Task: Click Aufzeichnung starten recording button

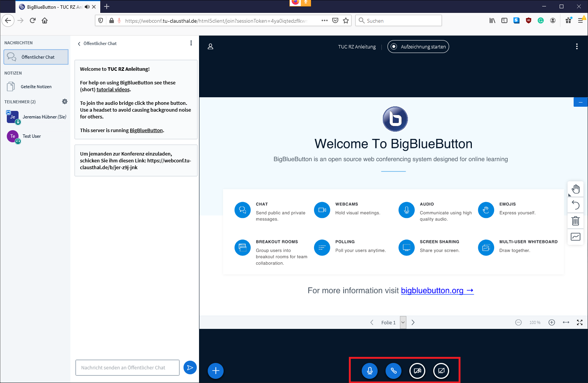Action: (x=418, y=47)
